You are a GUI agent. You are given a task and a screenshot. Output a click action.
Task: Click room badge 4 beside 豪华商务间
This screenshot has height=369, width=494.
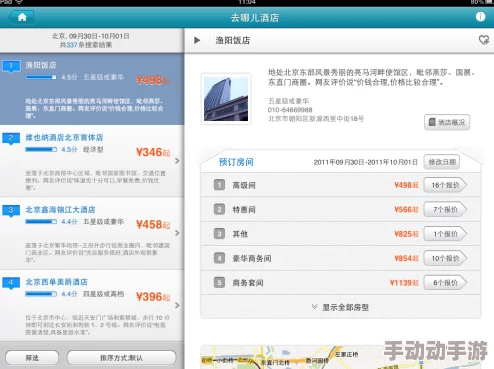point(219,258)
